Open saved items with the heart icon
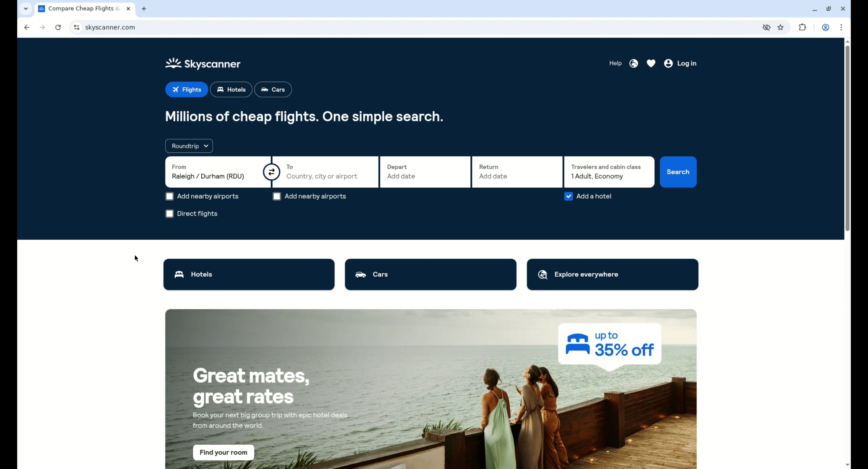This screenshot has height=469, width=868. click(651, 63)
